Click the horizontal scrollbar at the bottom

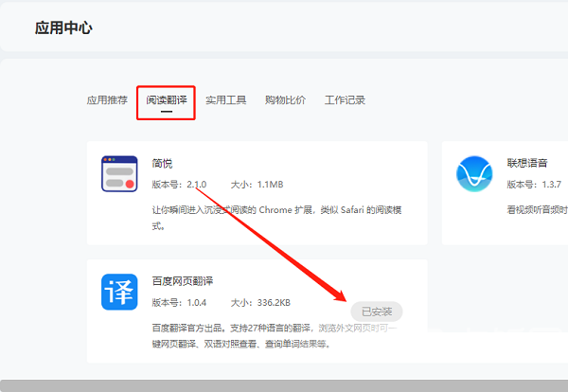(284, 385)
